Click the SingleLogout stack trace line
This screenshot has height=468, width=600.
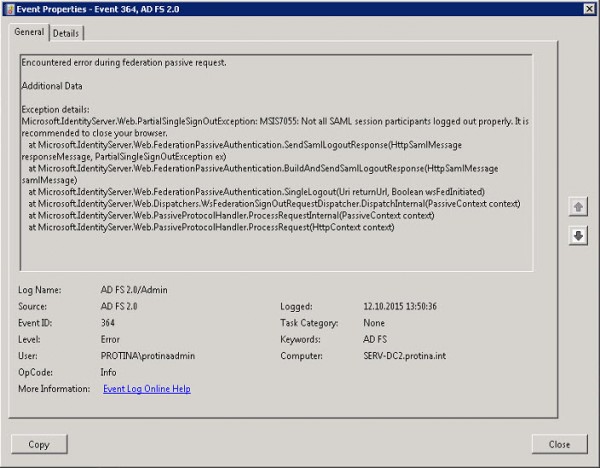point(256,192)
